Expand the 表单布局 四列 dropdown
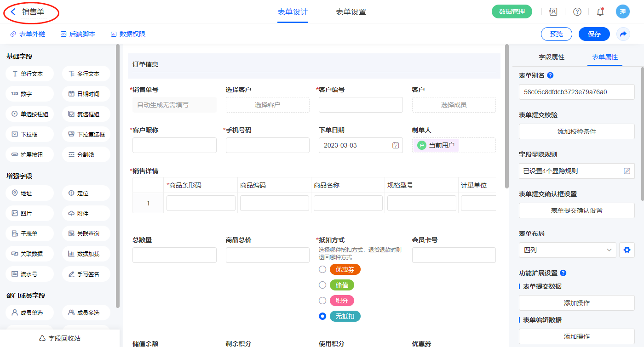Screen dimensions: 644x347 click(x=567, y=250)
